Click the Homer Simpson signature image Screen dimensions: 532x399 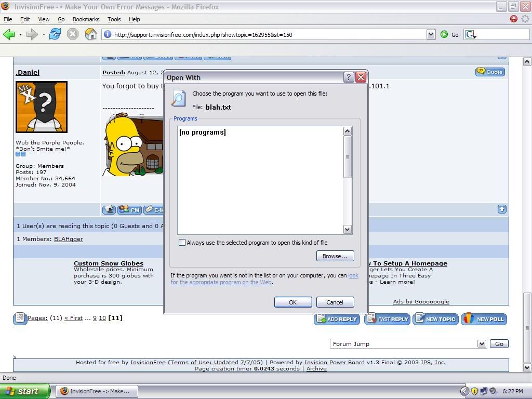pyautogui.click(x=133, y=145)
